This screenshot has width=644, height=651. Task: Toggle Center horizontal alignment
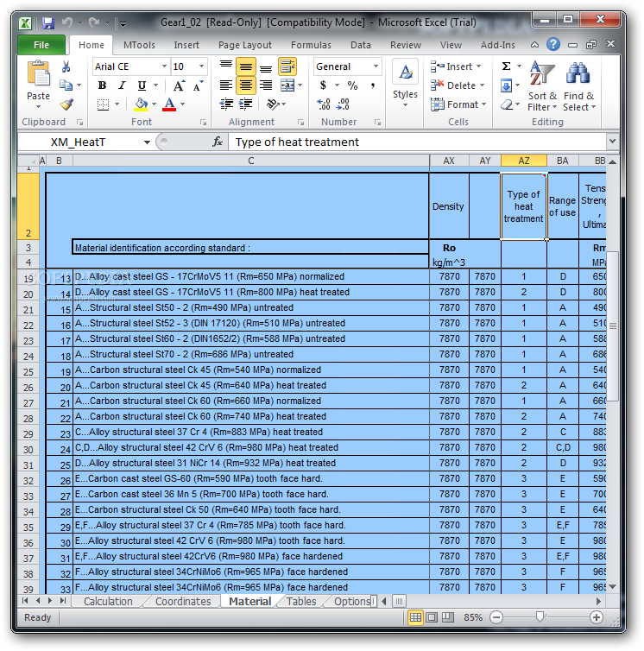(246, 85)
